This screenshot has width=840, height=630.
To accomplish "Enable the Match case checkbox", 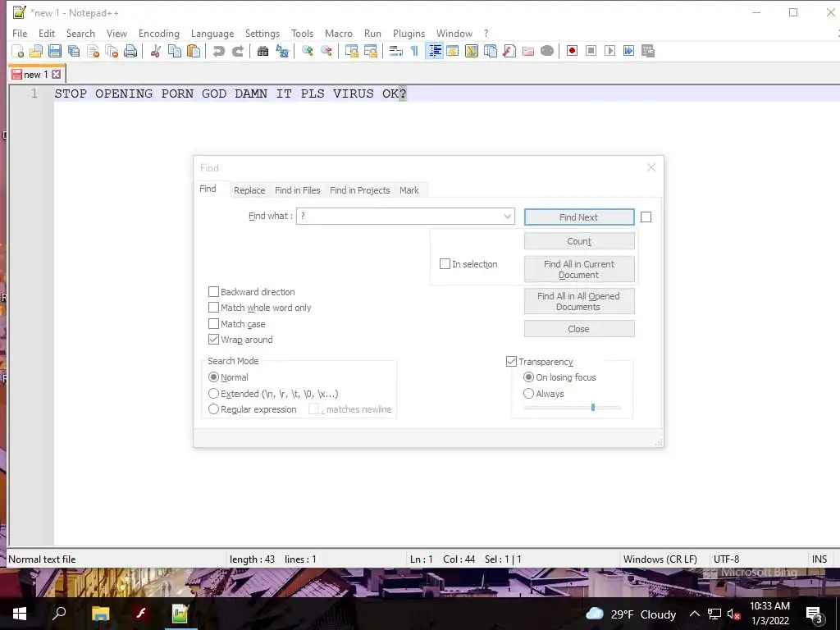I will (x=213, y=323).
